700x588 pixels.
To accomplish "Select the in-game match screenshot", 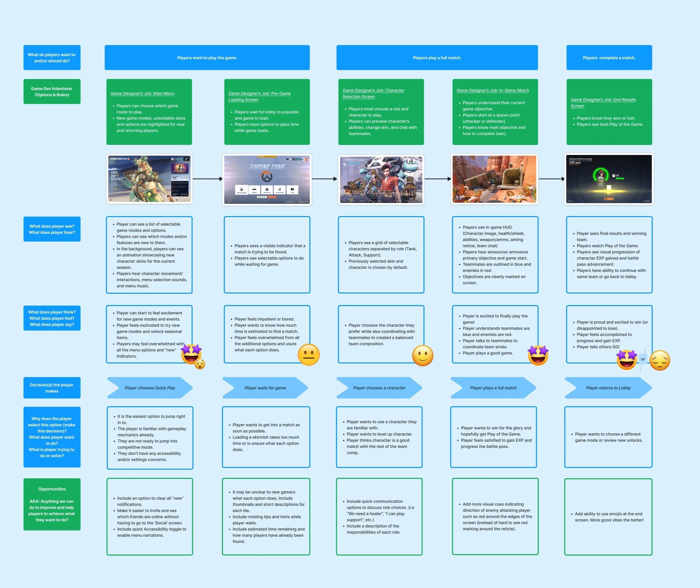I will pos(494,179).
